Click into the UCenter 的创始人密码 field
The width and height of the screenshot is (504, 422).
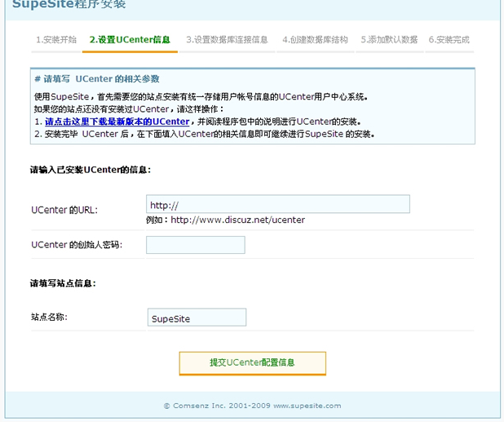tap(196, 245)
